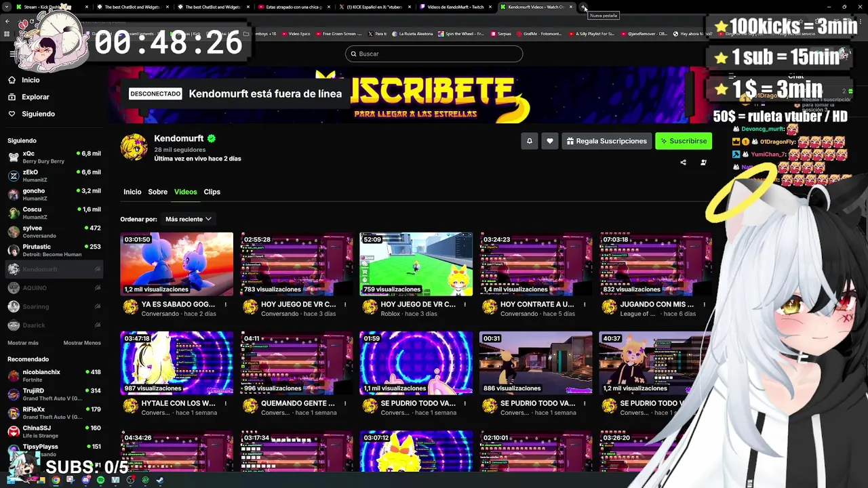
Task: Open Steam from the taskbar
Action: pyautogui.click(x=160, y=480)
